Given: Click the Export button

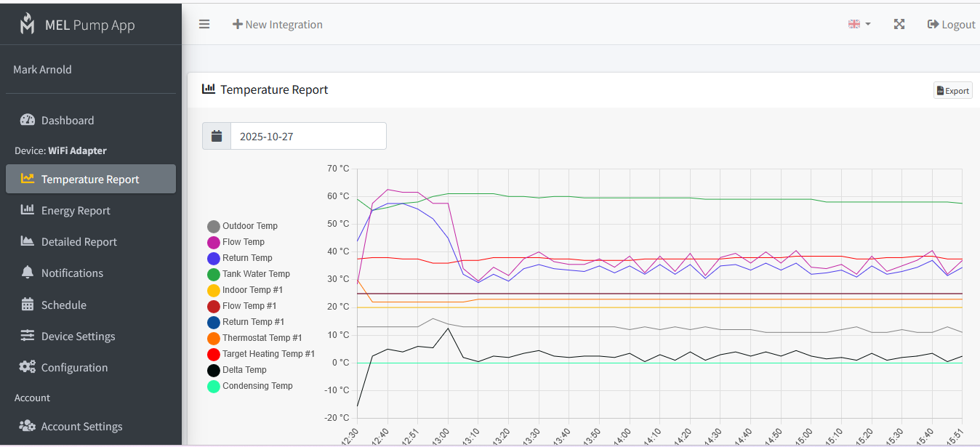Looking at the screenshot, I should (x=952, y=91).
